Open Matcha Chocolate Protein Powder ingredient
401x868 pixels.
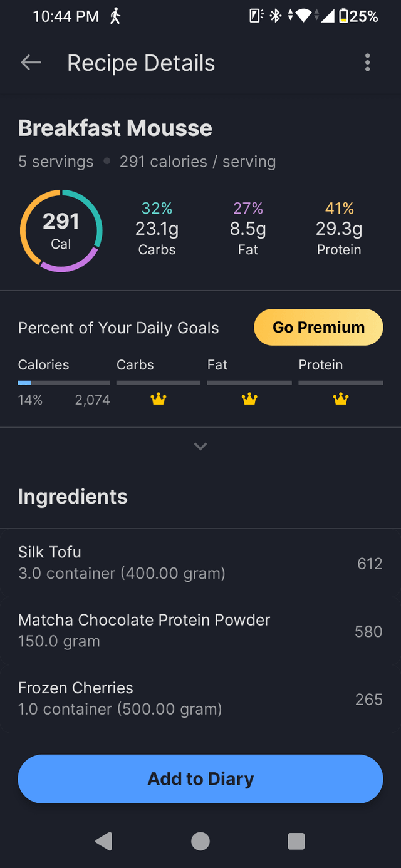click(200, 630)
